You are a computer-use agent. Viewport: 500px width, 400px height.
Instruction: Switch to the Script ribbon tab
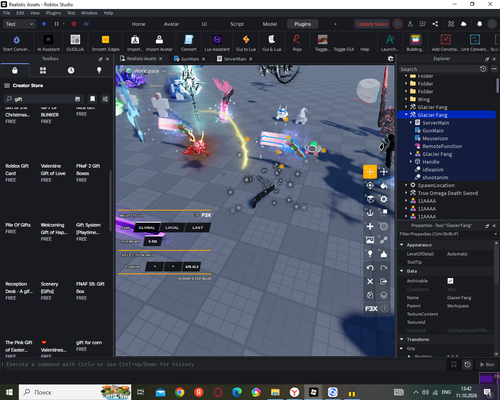coord(237,24)
